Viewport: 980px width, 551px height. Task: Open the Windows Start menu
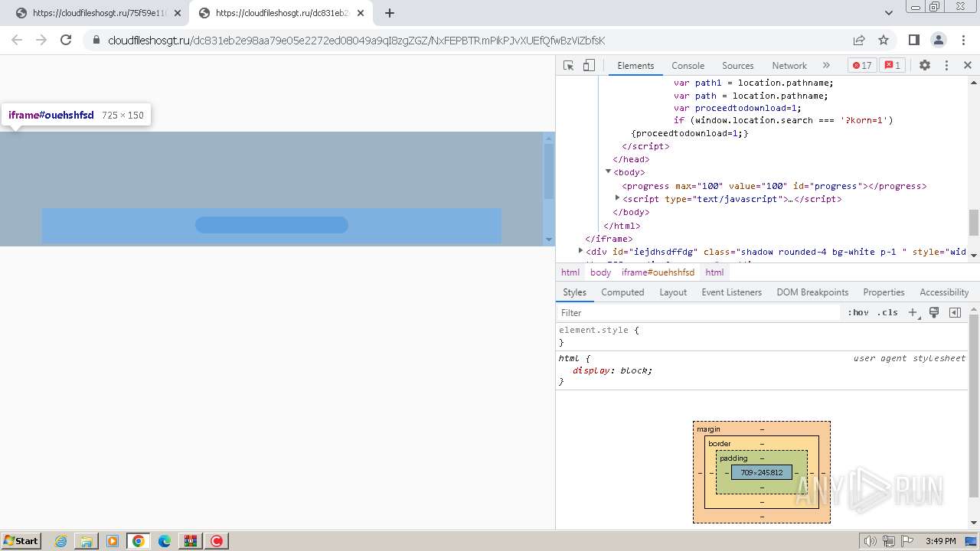coord(21,540)
